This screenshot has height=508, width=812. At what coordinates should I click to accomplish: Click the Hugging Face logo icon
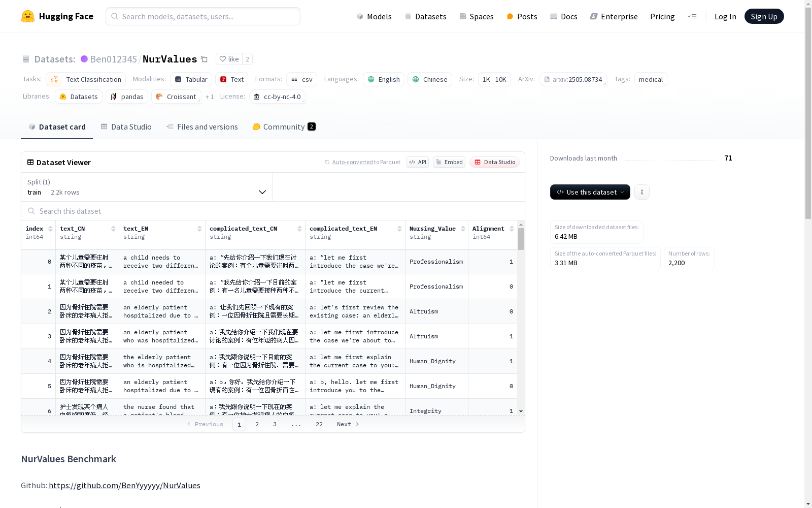(x=28, y=16)
